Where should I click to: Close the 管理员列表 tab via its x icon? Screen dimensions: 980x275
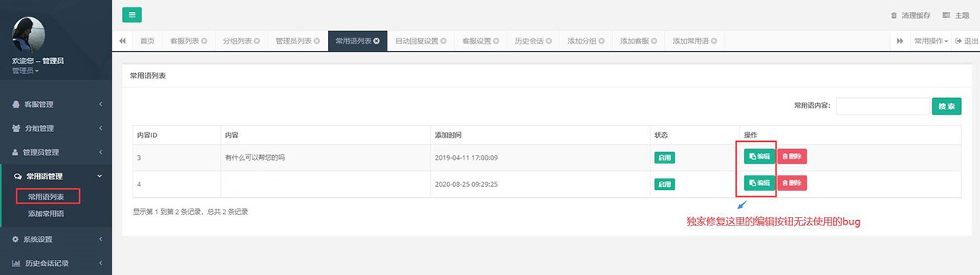[317, 41]
